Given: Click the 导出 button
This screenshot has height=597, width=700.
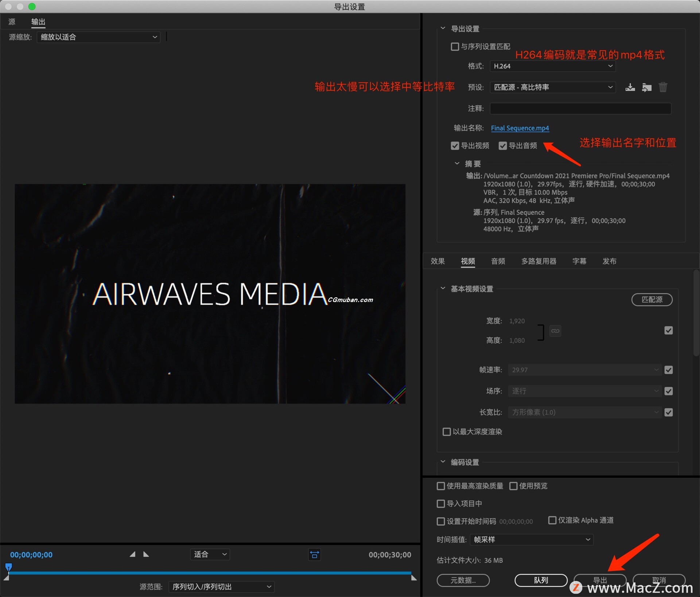Looking at the screenshot, I should (600, 580).
